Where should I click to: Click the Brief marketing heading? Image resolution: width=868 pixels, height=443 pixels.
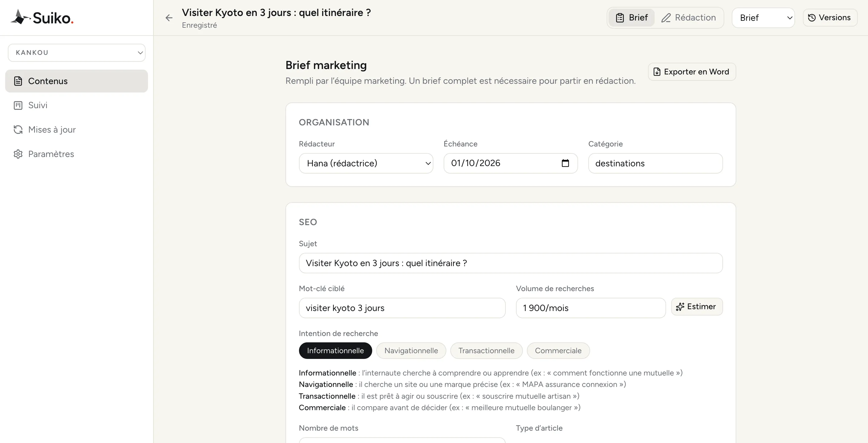click(326, 65)
